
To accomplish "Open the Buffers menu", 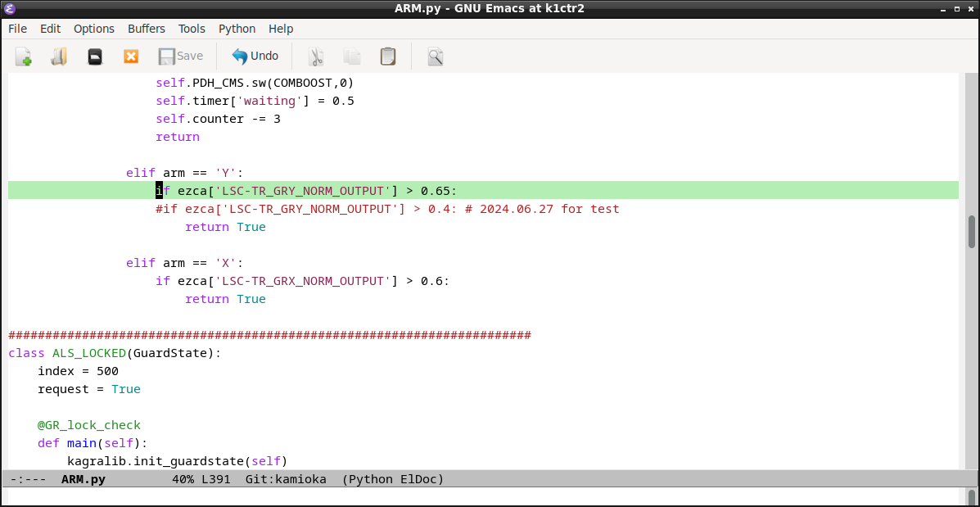I will pyautogui.click(x=147, y=29).
